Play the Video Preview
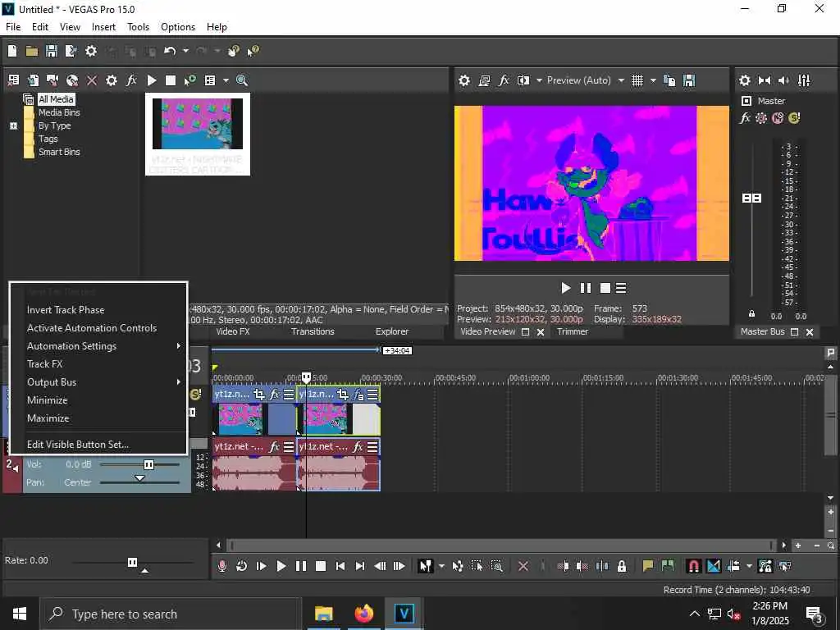840x630 pixels. pos(566,288)
